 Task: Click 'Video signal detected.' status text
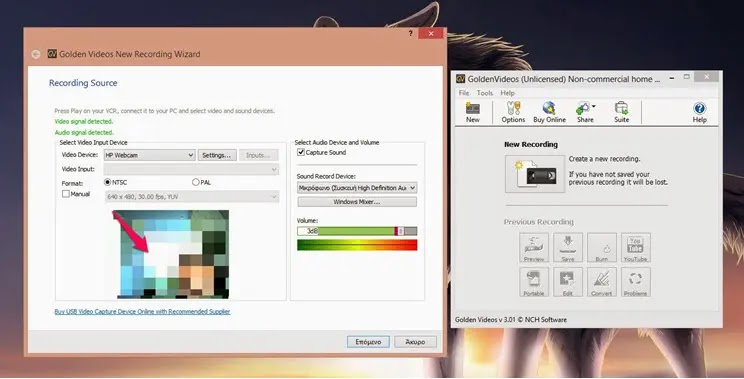click(x=84, y=121)
